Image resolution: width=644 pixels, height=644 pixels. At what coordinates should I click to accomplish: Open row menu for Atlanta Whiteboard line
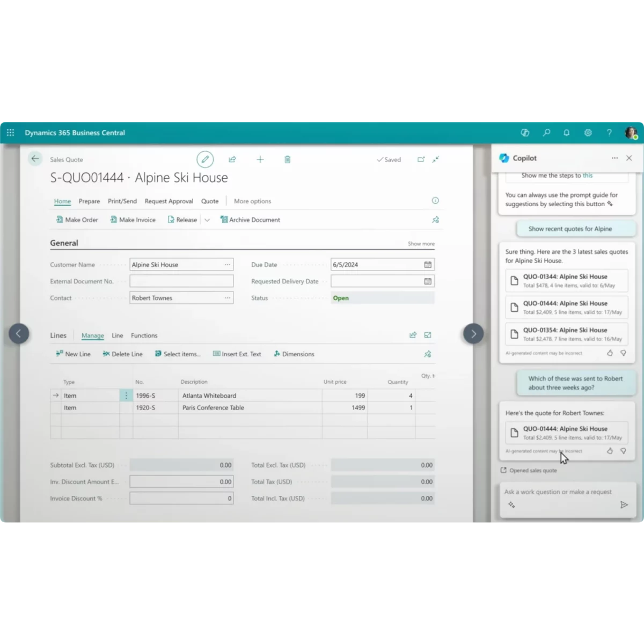click(126, 396)
